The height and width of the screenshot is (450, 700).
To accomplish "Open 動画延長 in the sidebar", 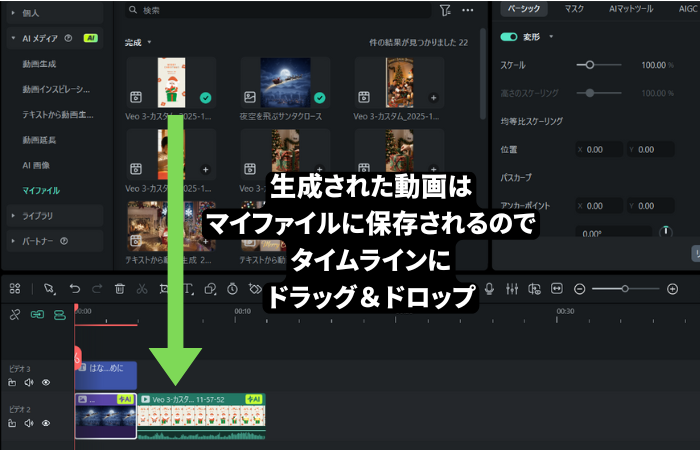I will pos(39,140).
